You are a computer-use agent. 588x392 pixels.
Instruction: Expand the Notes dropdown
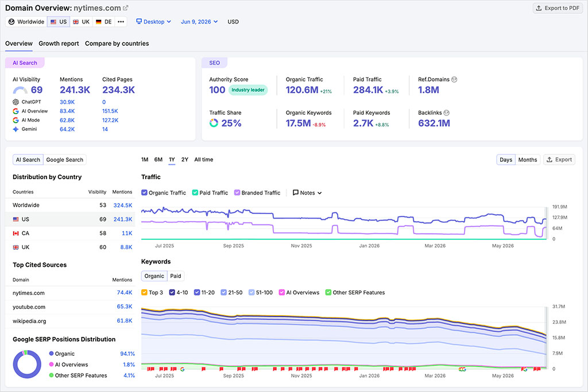(307, 193)
